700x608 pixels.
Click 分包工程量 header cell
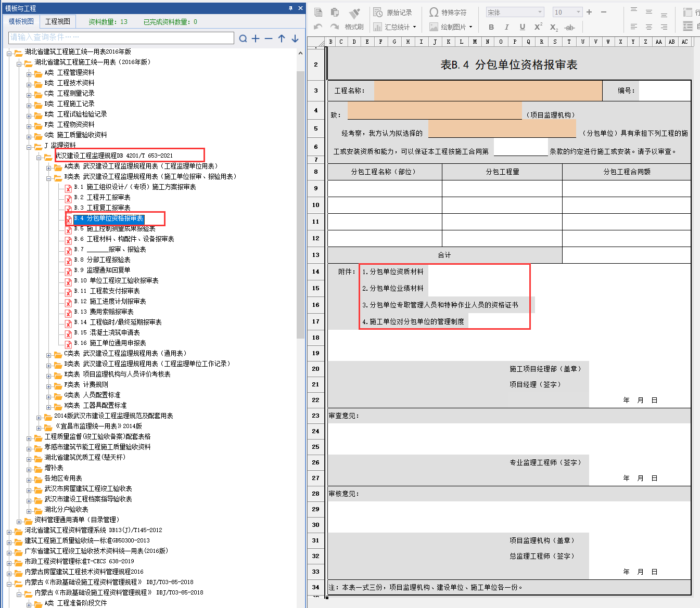[502, 172]
